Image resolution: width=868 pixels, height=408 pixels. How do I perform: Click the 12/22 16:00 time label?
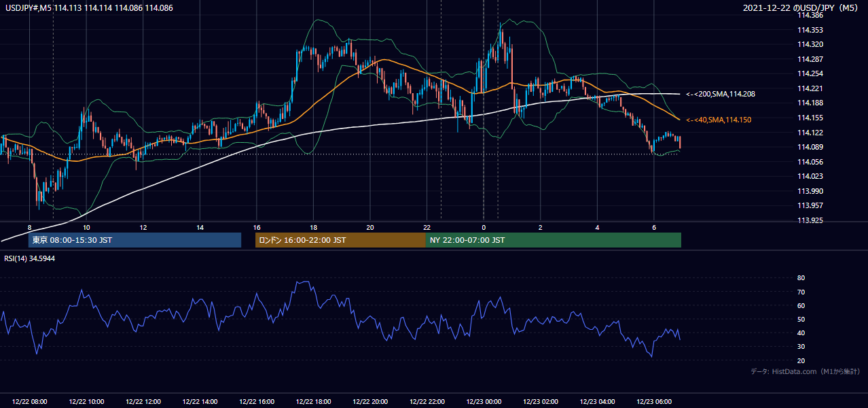pos(257,402)
